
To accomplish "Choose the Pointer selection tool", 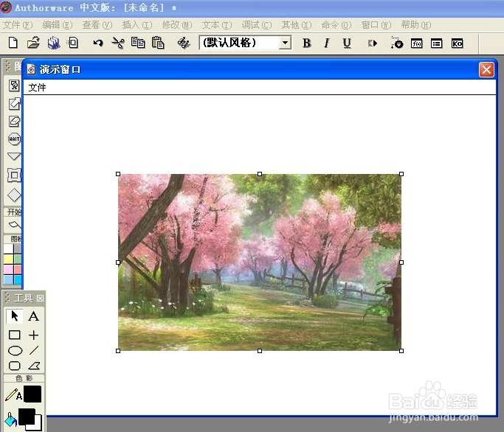I will tap(15, 316).
